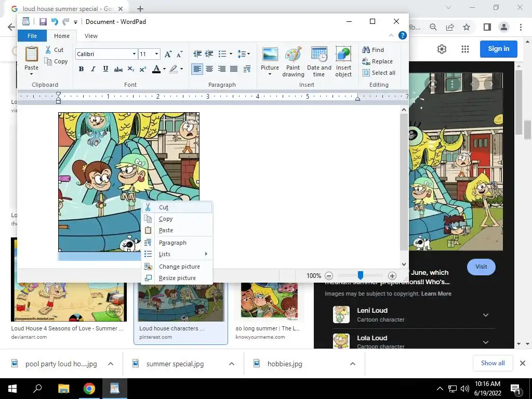Open the highlight color dropdown arrow
Screen dimensions: 532x399
point(181,69)
